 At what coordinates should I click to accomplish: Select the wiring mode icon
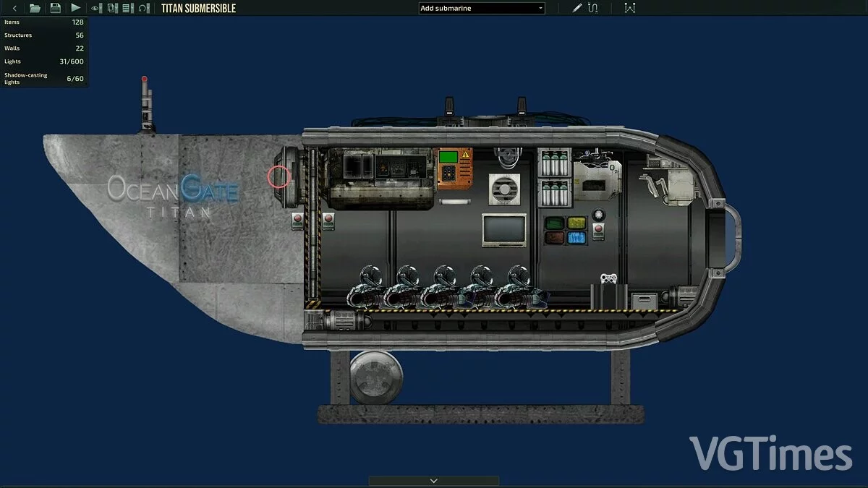pos(595,8)
